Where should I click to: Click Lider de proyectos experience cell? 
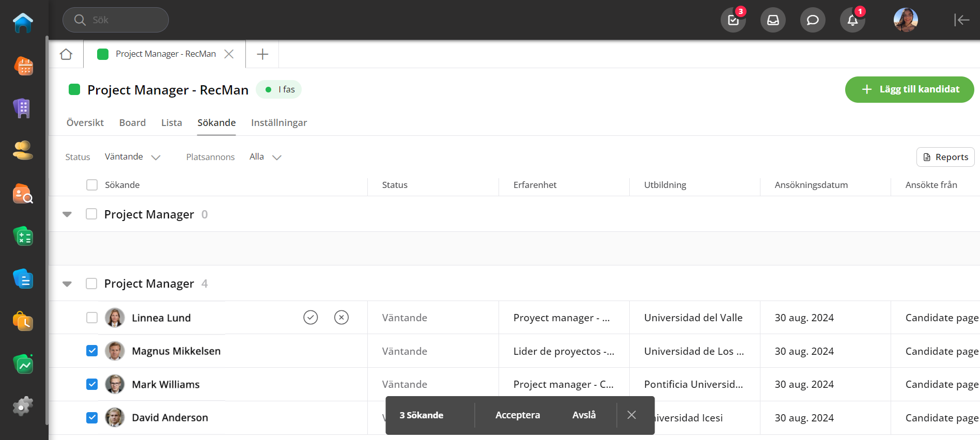(x=564, y=351)
